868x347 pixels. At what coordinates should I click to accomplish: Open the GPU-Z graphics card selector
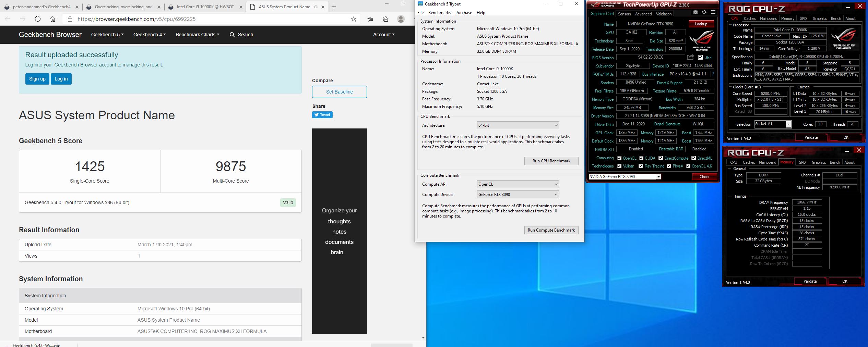click(x=625, y=177)
